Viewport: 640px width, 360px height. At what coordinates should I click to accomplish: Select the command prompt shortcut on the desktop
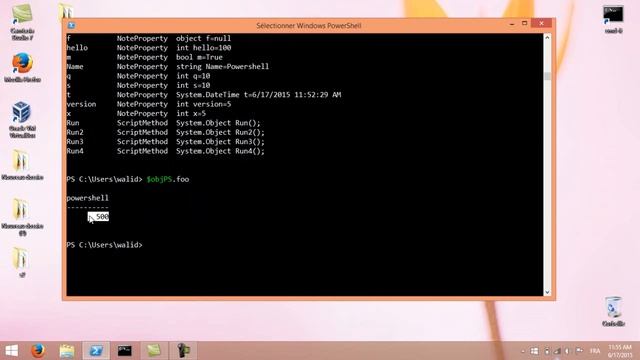click(x=613, y=19)
